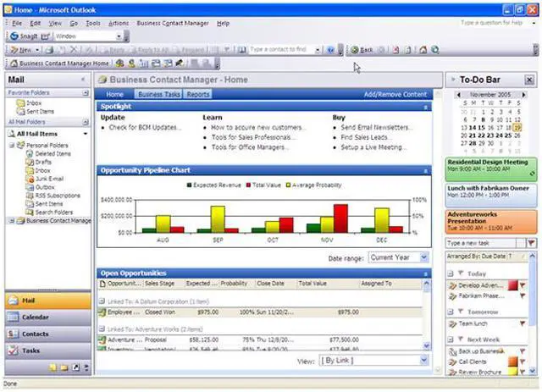
Task: Toggle flag on Review Brochure task
Action: 523,372
